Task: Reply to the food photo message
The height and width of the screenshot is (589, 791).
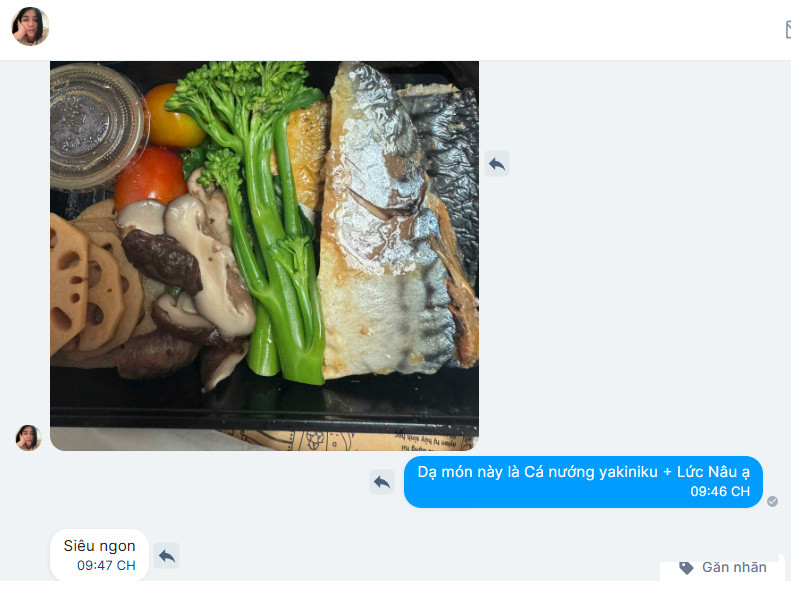Action: pyautogui.click(x=497, y=164)
